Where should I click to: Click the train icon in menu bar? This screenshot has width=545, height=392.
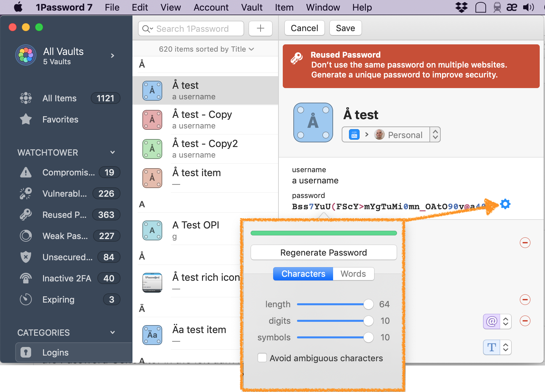coord(497,7)
